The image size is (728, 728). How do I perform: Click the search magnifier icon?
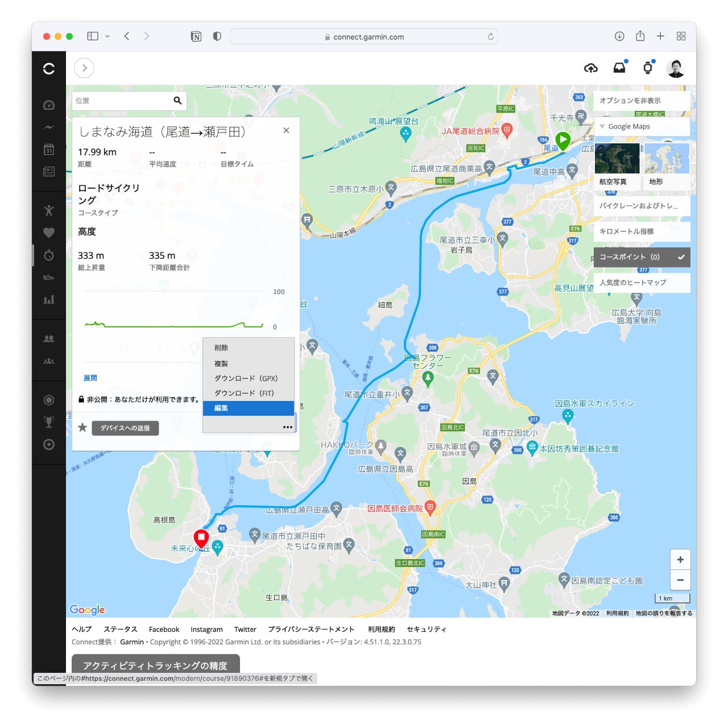point(177,101)
